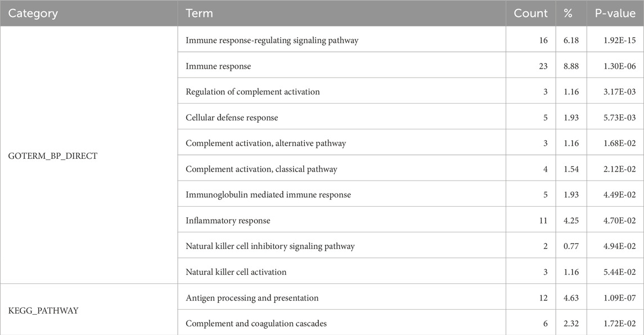The width and height of the screenshot is (644, 335).
Task: Click Complement and coagulation cascades term
Action: click(x=256, y=323)
